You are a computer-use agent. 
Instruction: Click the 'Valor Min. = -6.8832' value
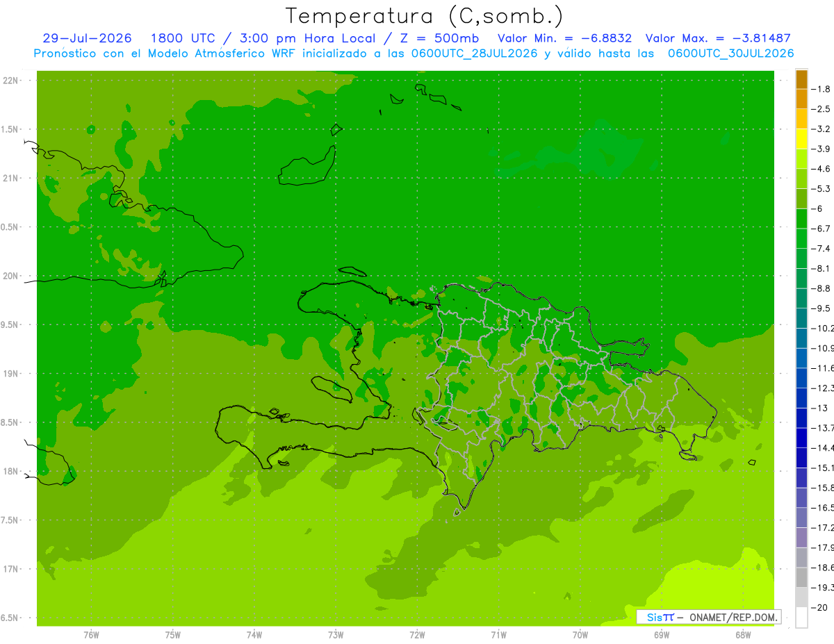point(564,38)
